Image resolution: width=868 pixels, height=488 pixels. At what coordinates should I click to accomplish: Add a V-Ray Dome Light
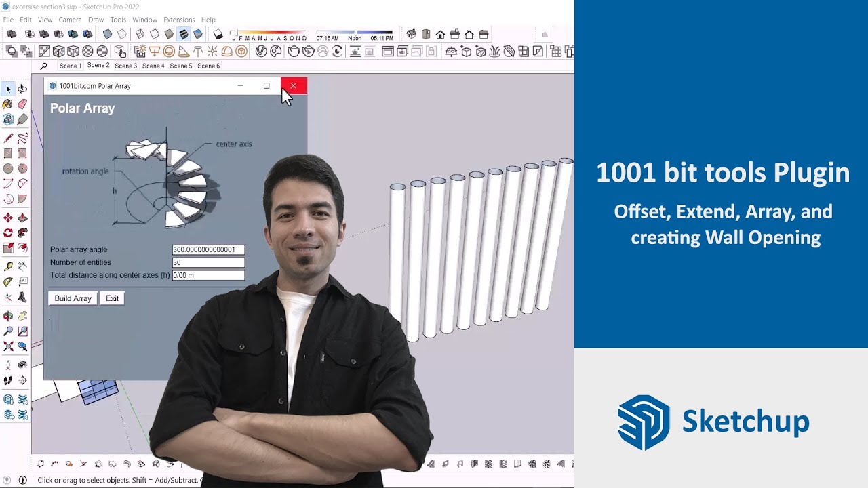227,52
